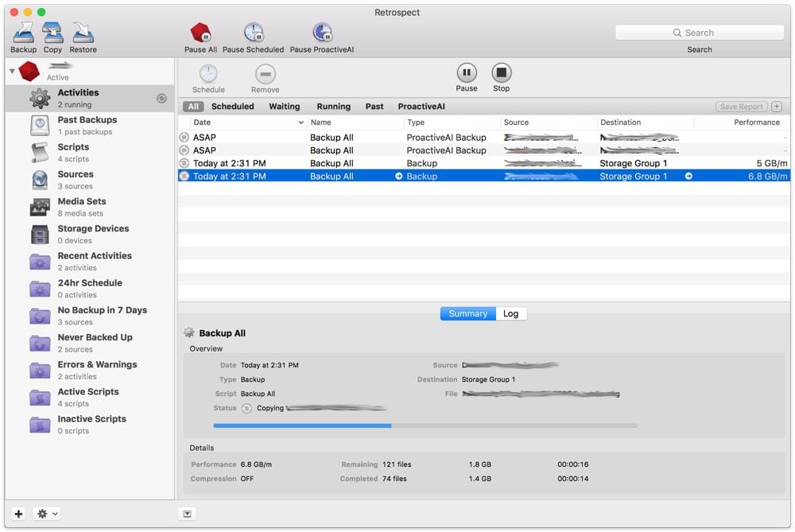Toggle the detail pane button below summary
Image resolution: width=795 pixels, height=532 pixels.
click(187, 514)
